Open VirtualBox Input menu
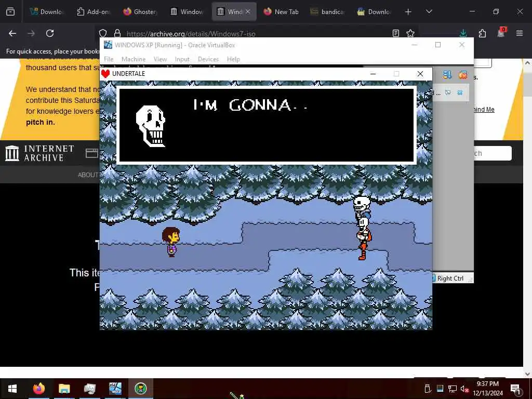Screen dimensions: 532x399 point(182,59)
